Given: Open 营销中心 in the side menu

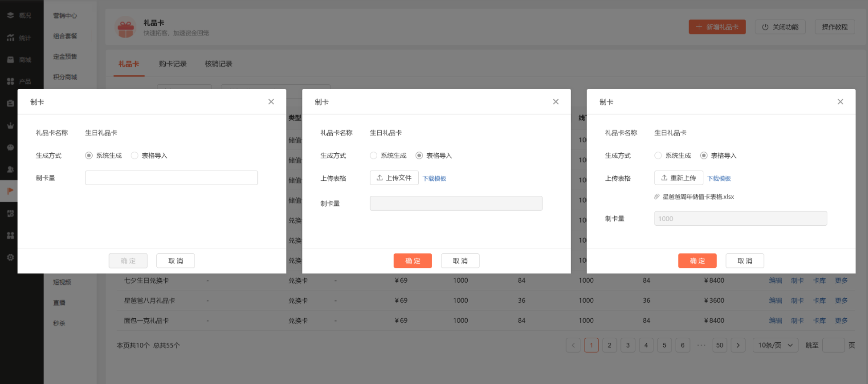Looking at the screenshot, I should 65,15.
